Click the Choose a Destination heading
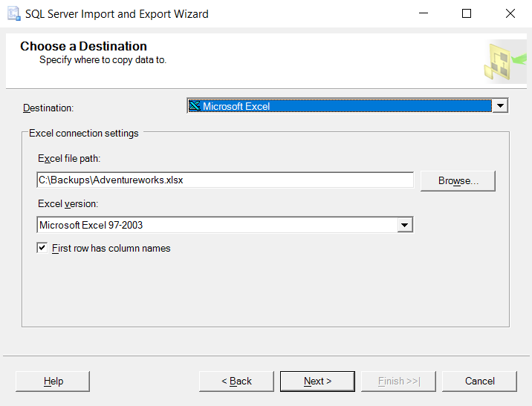532x406 pixels. 83,46
